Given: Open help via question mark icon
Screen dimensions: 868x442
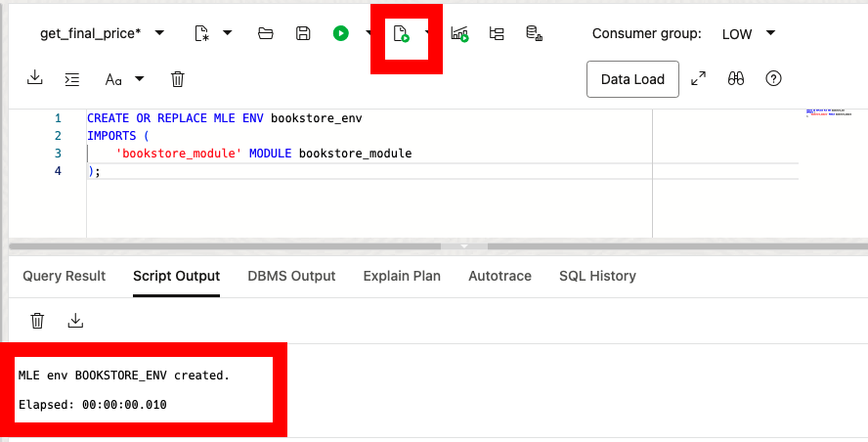Looking at the screenshot, I should point(773,79).
